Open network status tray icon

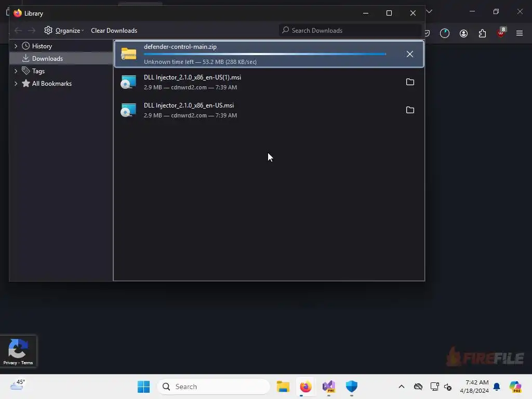point(434,387)
